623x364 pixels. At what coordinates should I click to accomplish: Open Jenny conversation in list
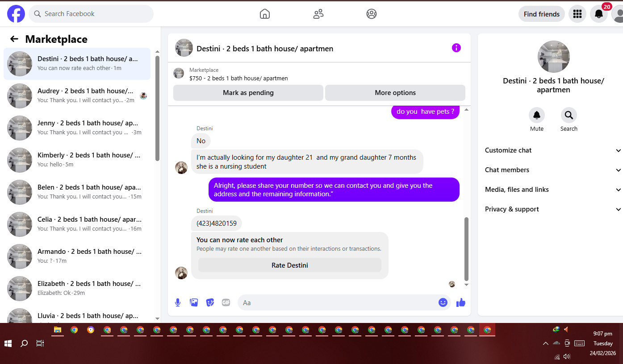[x=77, y=128]
